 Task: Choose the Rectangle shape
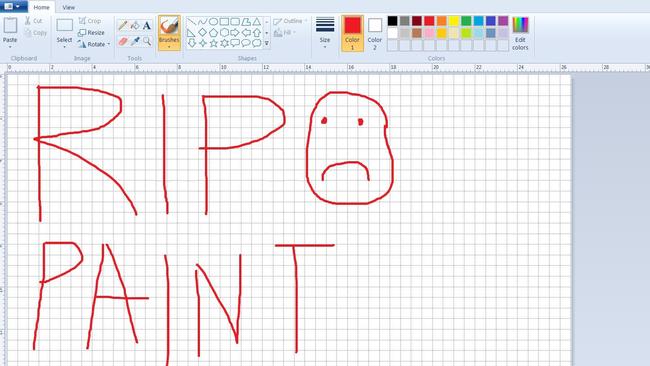(x=224, y=22)
